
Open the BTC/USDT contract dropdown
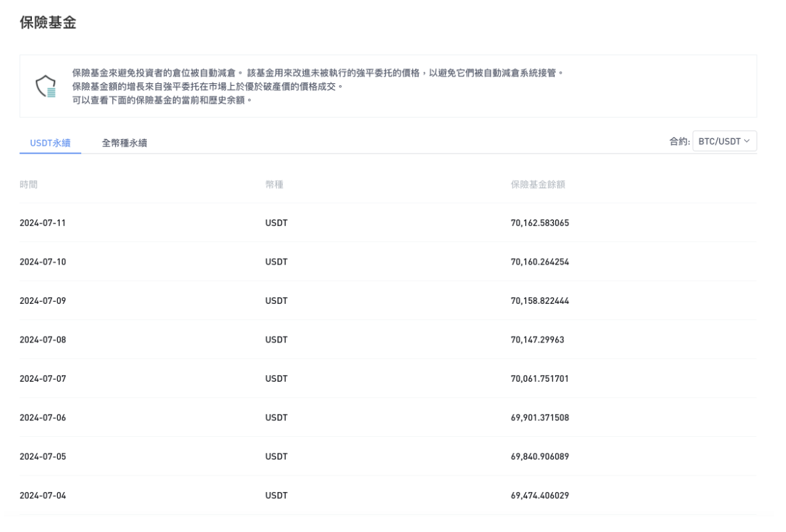724,142
